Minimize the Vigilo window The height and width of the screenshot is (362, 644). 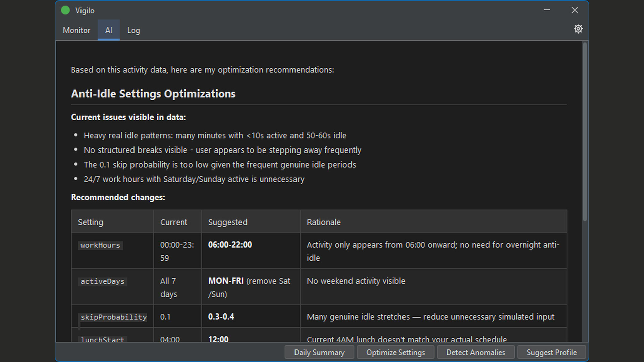click(547, 10)
